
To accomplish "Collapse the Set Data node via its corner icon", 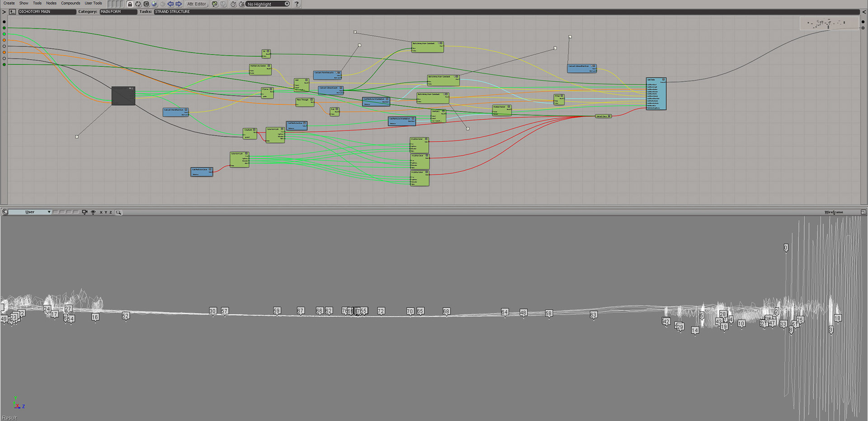I will point(664,80).
